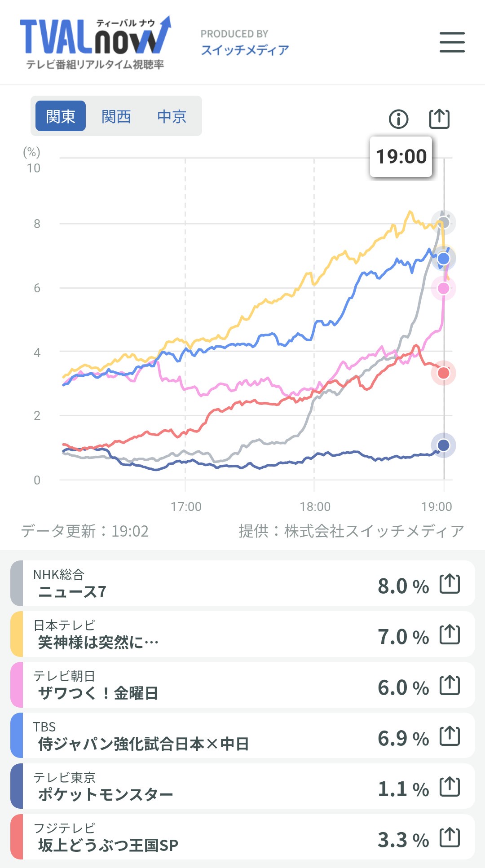Viewport: 485px width, 868px height.
Task: Open the hamburger menu
Action: [x=452, y=42]
